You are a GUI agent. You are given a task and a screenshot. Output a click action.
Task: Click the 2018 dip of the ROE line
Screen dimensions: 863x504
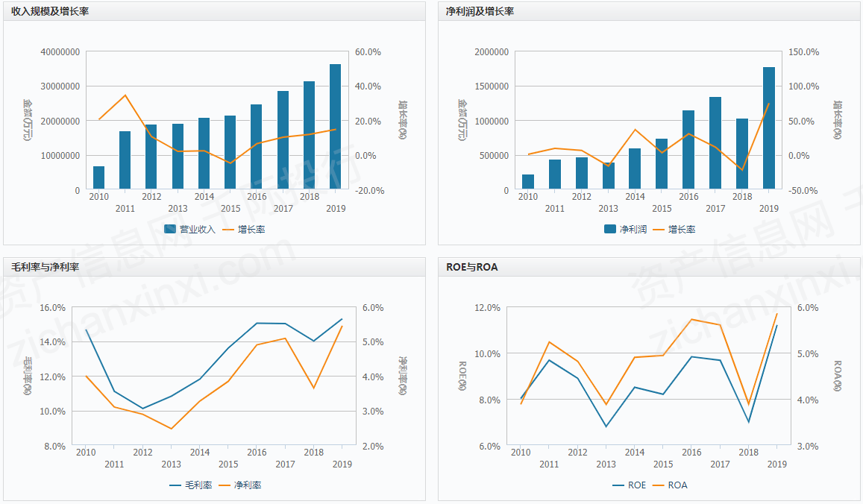pos(749,422)
